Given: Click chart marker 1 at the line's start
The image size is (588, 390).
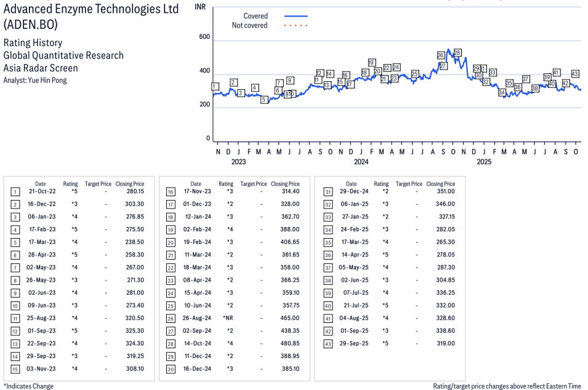Looking at the screenshot, I should pyautogui.click(x=214, y=87).
